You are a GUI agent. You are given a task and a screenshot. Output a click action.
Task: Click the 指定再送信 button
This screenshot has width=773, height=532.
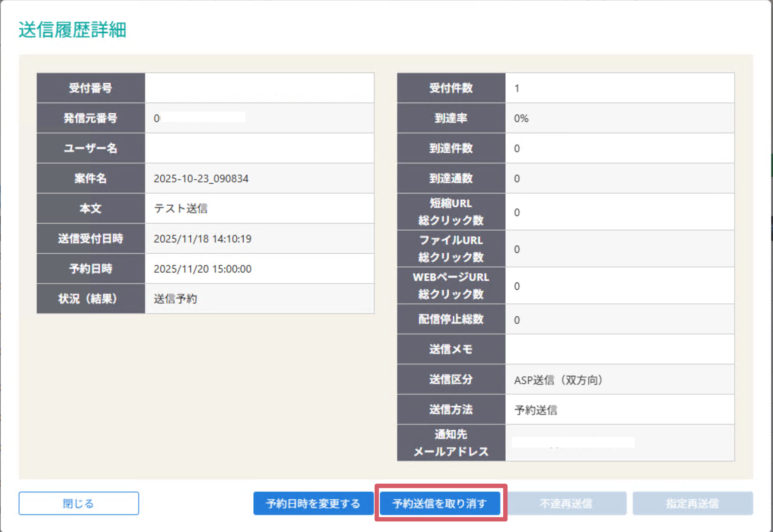coord(692,503)
